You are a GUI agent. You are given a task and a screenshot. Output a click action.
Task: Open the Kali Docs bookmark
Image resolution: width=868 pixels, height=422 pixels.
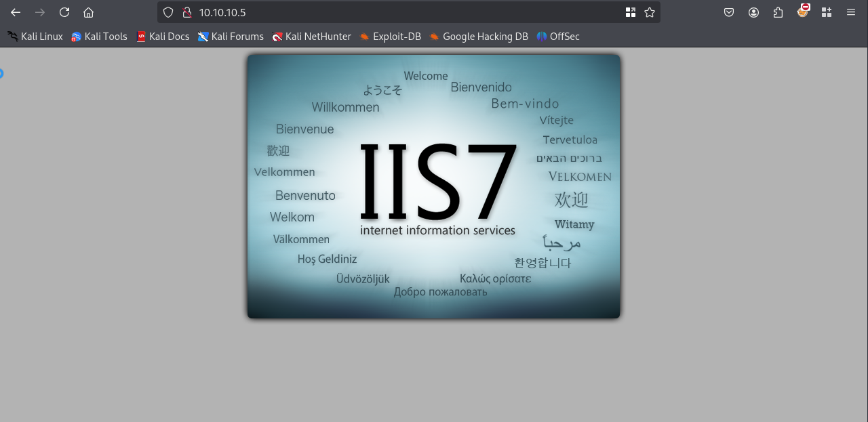(163, 37)
